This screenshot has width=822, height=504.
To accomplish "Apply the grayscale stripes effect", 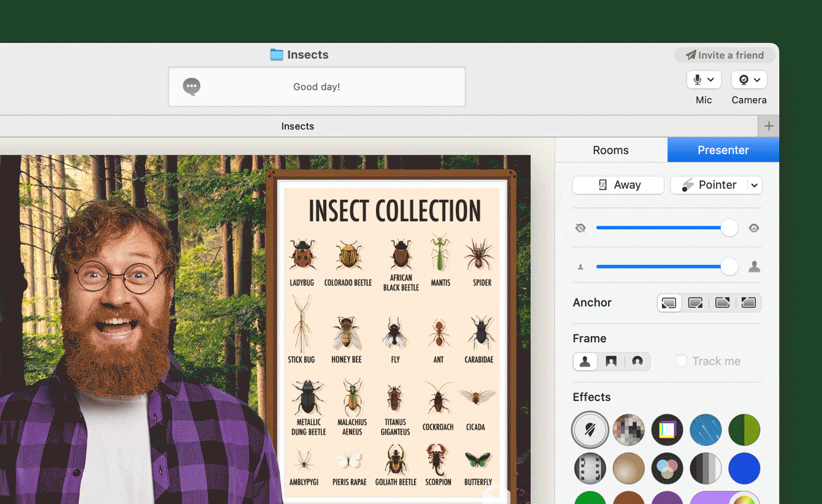I will [705, 468].
